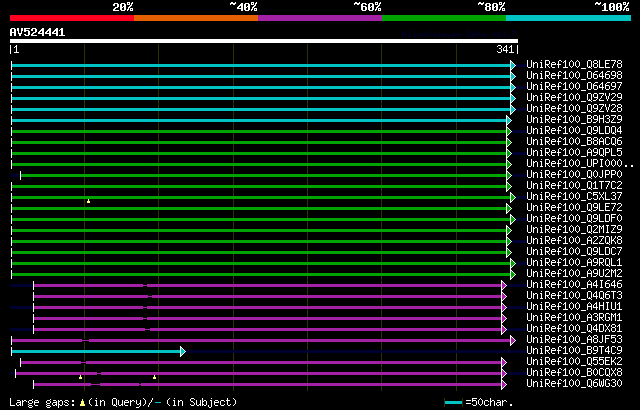Select the UniRef100_A3RGM1 label

pyautogui.click(x=574, y=318)
